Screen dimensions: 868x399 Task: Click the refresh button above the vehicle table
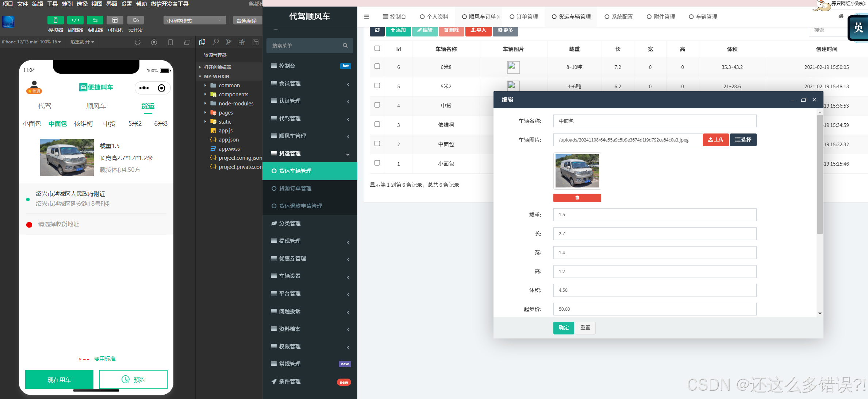[x=377, y=30]
